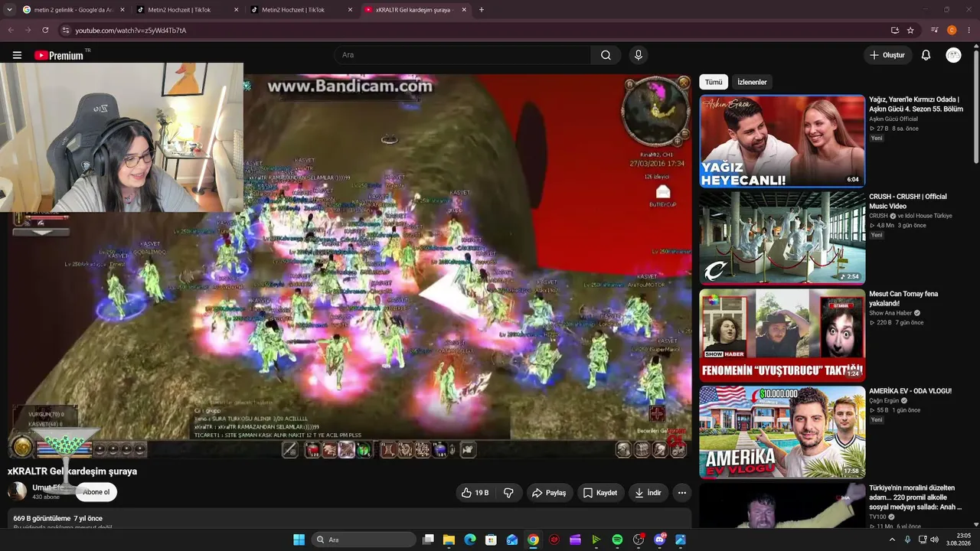Open the Oluştur create menu
This screenshot has width=980, height=551.
click(x=887, y=55)
